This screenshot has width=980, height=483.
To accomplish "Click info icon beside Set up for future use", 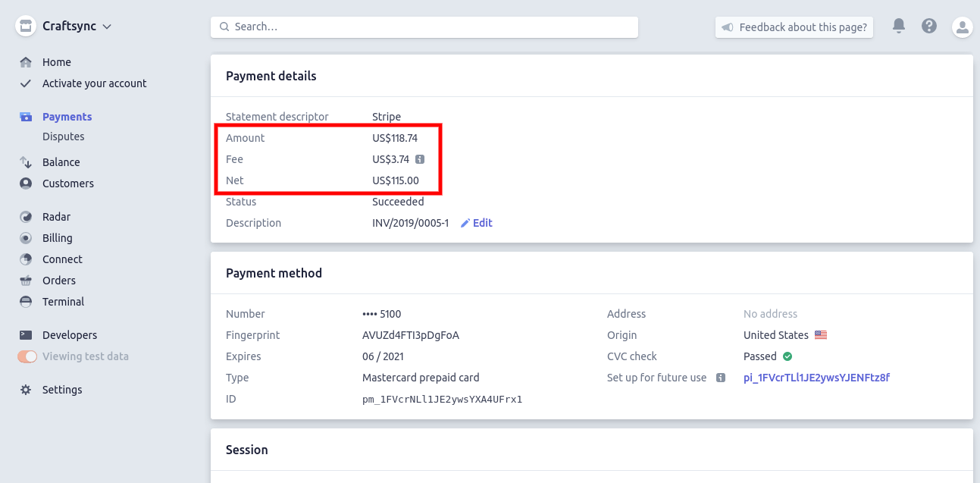I will tap(720, 378).
